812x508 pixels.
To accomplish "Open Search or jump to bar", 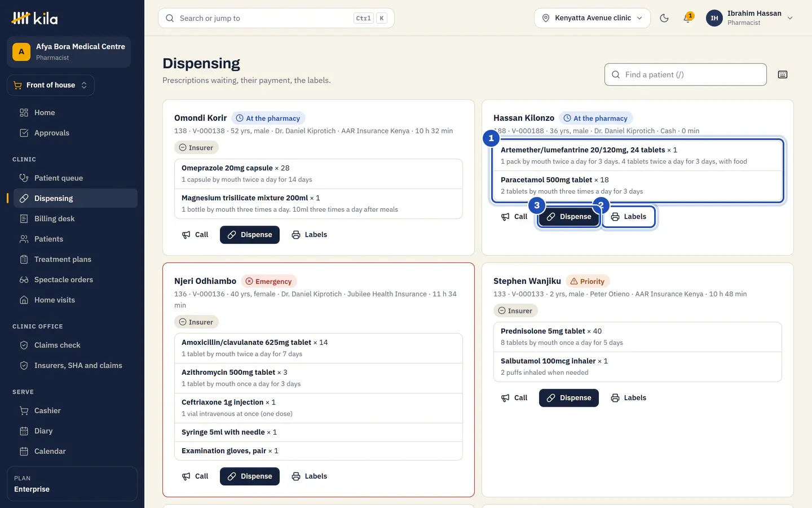I will (276, 18).
